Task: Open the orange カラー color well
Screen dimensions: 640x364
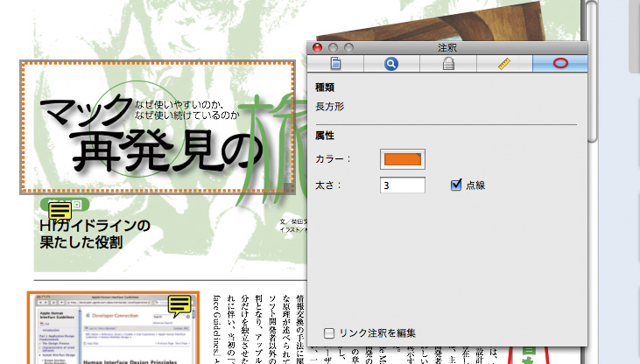Action: [x=403, y=159]
